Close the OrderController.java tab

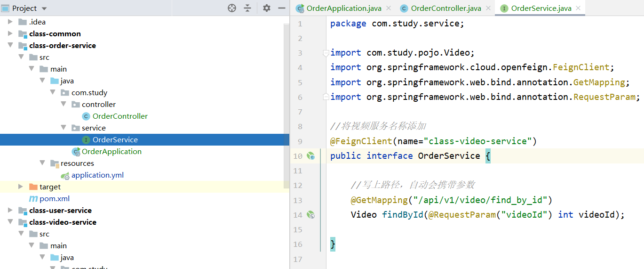coord(488,8)
